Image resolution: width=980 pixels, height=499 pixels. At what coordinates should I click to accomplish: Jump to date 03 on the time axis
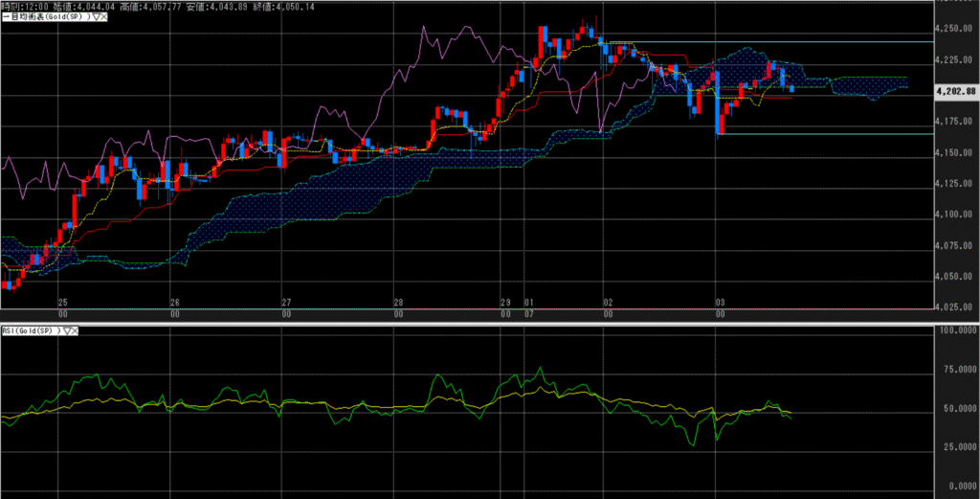720,302
